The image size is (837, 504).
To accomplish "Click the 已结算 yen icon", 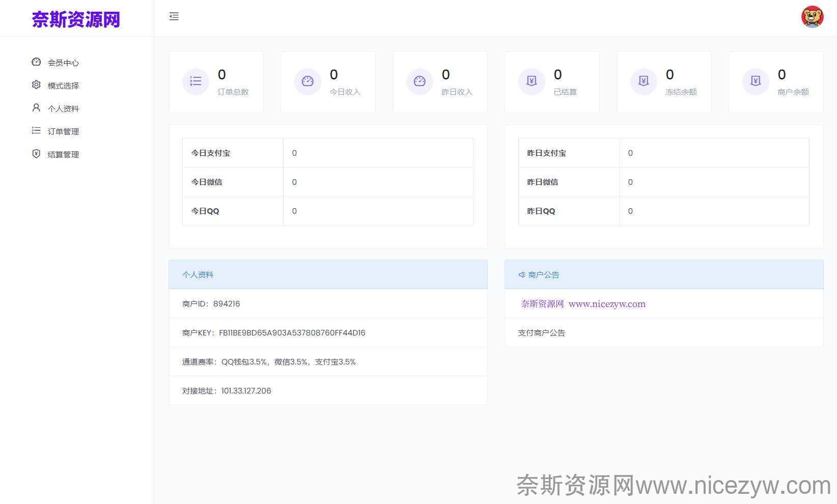I will click(x=532, y=81).
